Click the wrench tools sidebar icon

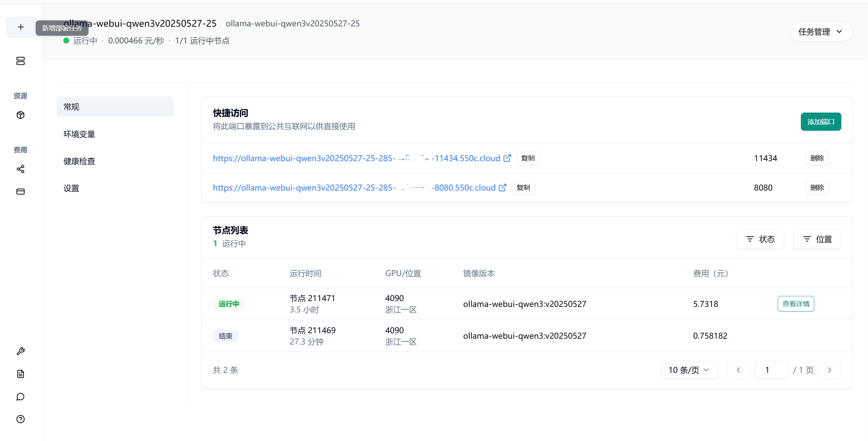coord(21,351)
